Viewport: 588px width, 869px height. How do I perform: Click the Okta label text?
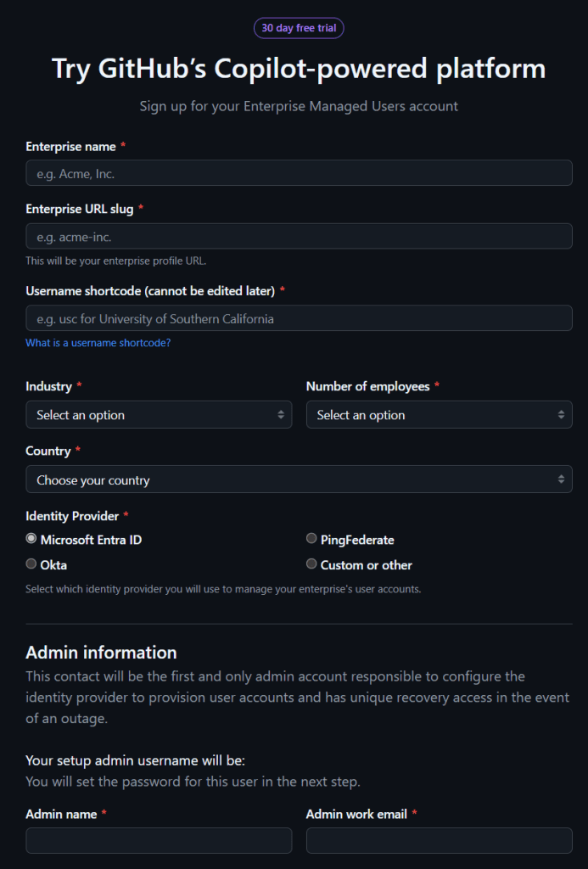coord(53,565)
